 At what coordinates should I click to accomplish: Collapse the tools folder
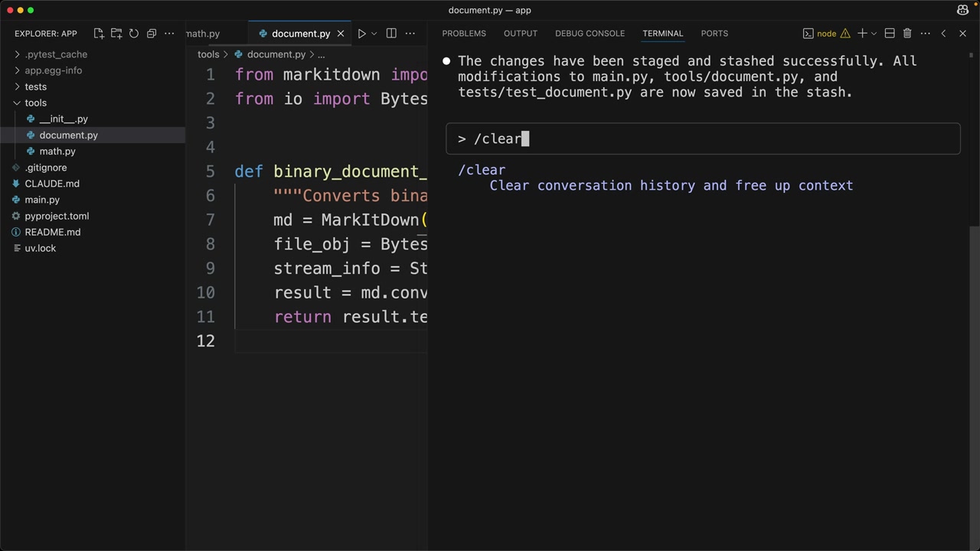[35, 103]
